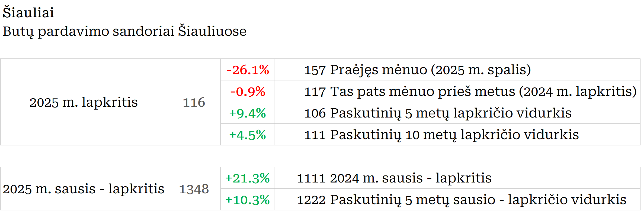Screen dimensions: 644x212
Task: Click the "2025 m. lapkritis" cell
Action: (x=84, y=102)
